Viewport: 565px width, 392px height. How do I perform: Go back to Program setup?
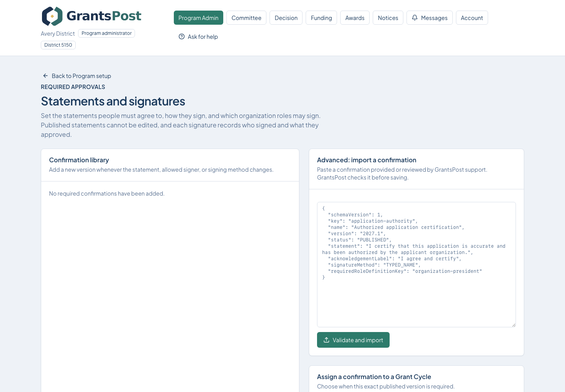click(x=77, y=76)
